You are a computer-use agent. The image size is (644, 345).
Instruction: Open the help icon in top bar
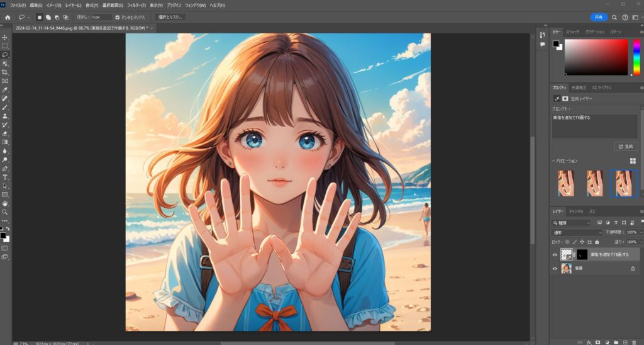pyautogui.click(x=625, y=17)
